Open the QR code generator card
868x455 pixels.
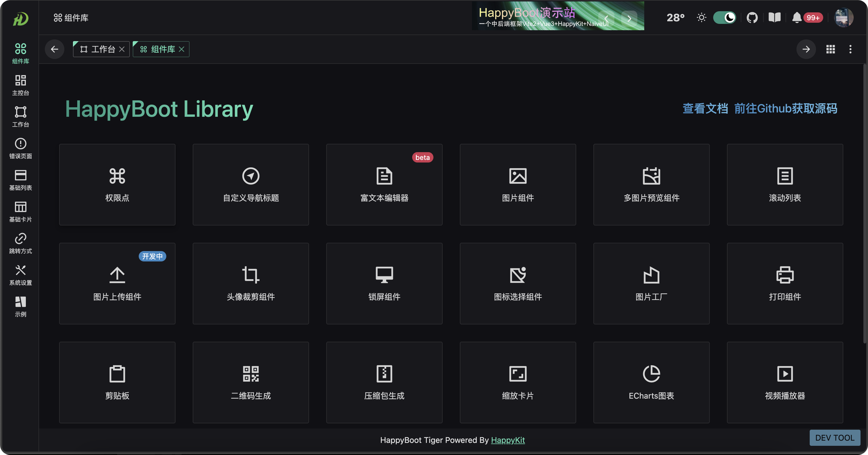pos(251,382)
